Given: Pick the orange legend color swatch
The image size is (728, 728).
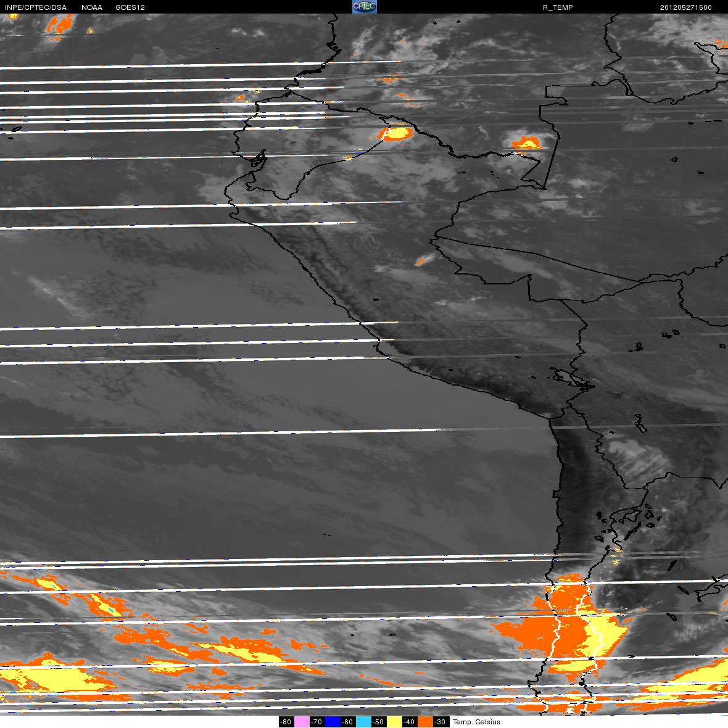Looking at the screenshot, I should click(x=425, y=722).
